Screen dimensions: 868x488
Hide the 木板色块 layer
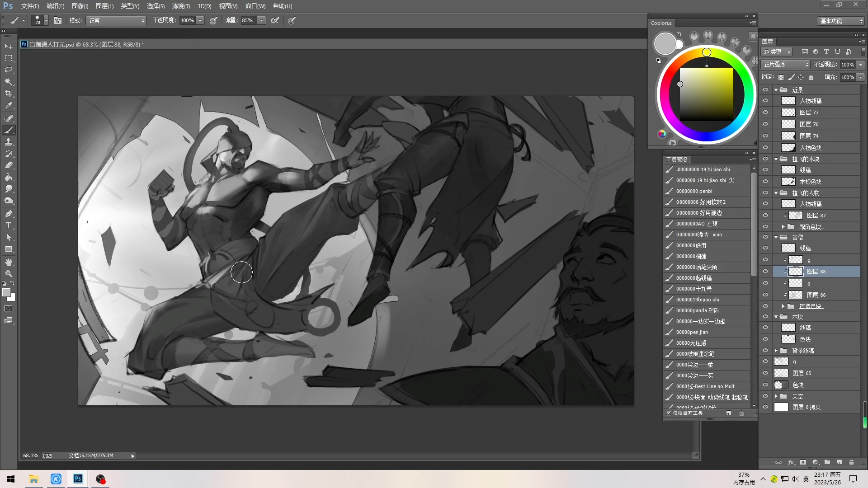tap(765, 182)
